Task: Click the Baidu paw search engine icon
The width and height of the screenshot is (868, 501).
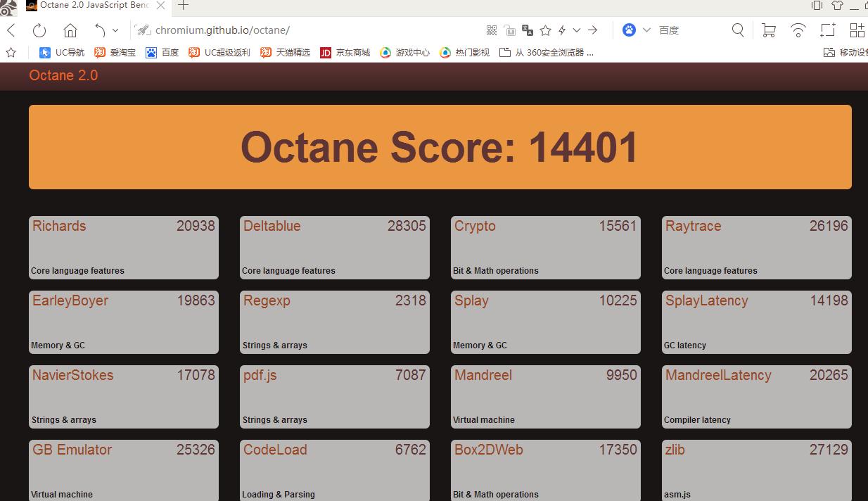Action: pos(629,30)
